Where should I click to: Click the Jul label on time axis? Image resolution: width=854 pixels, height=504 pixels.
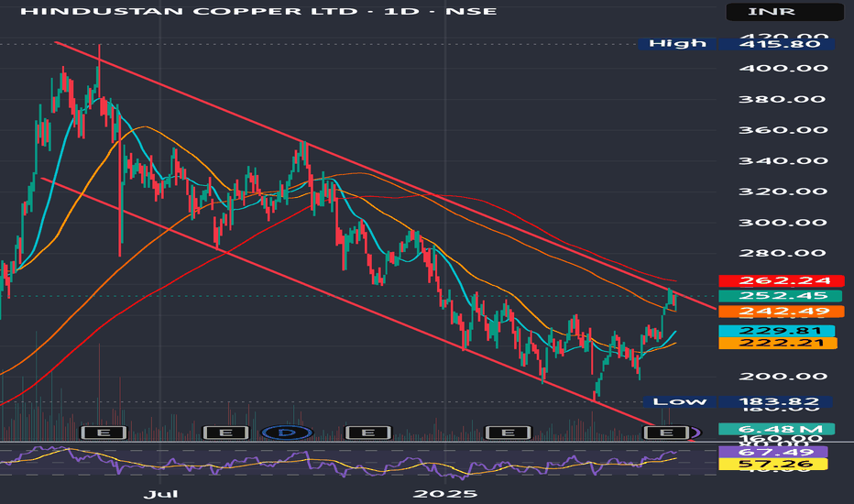pyautogui.click(x=160, y=494)
